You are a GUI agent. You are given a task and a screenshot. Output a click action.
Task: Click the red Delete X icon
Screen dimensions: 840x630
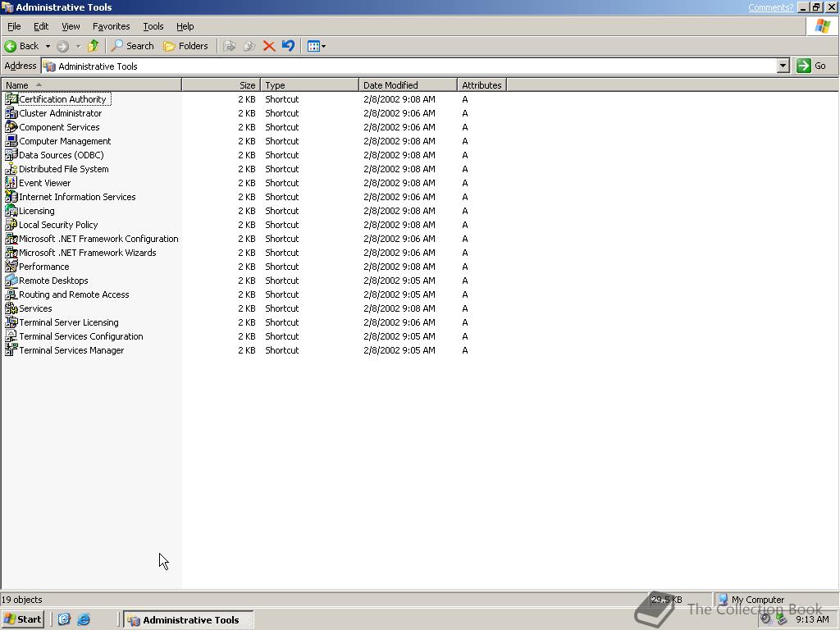[269, 46]
